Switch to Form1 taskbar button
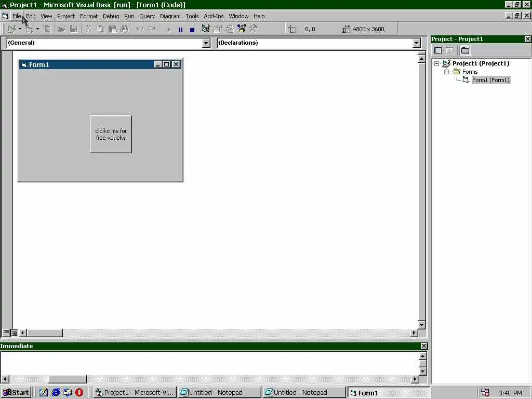 point(389,393)
